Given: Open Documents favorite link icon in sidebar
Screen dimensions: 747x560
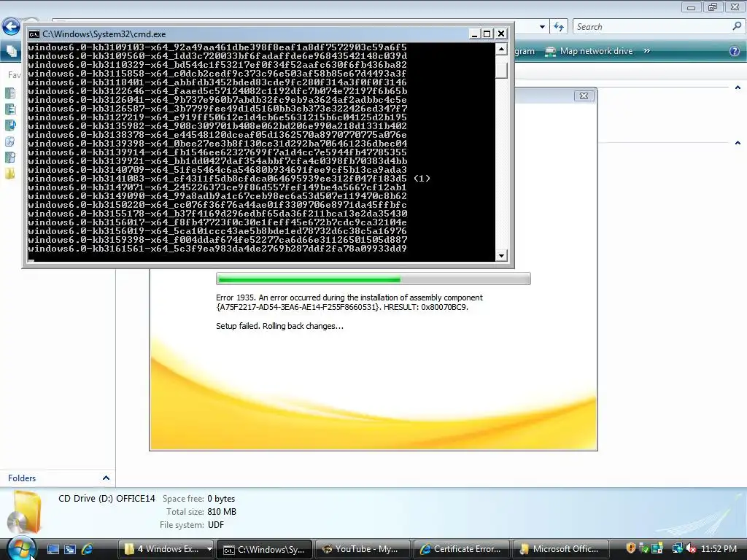Looking at the screenshot, I should (x=10, y=93).
